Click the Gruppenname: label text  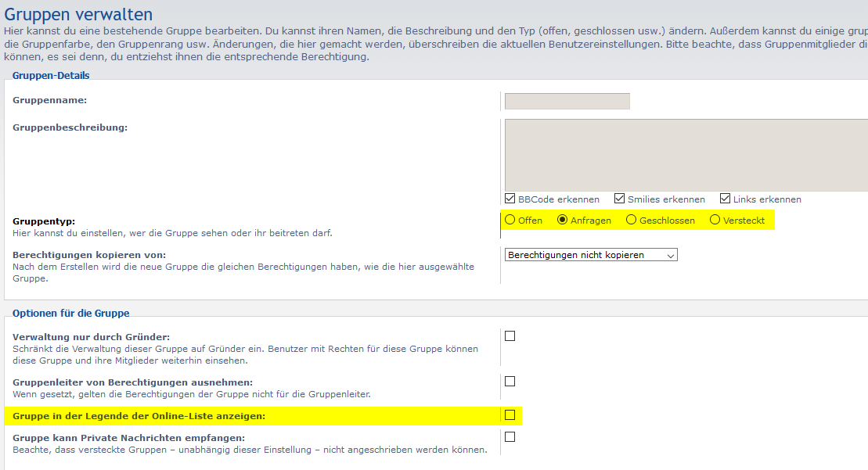(x=49, y=100)
